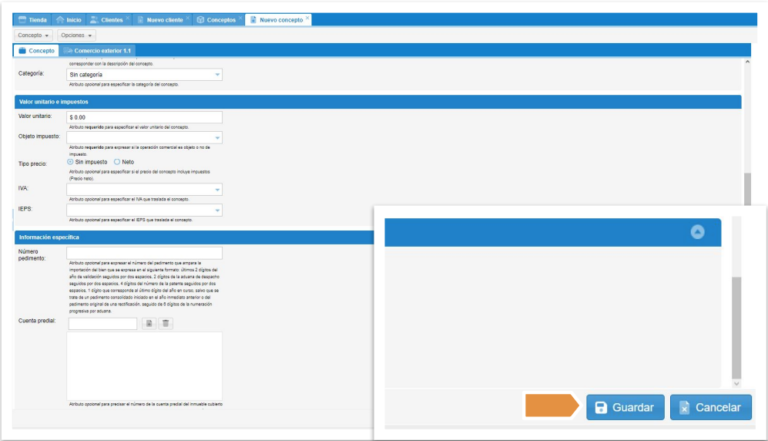768x441 pixels.
Task: Select the Neto price type option
Action: [x=117, y=161]
